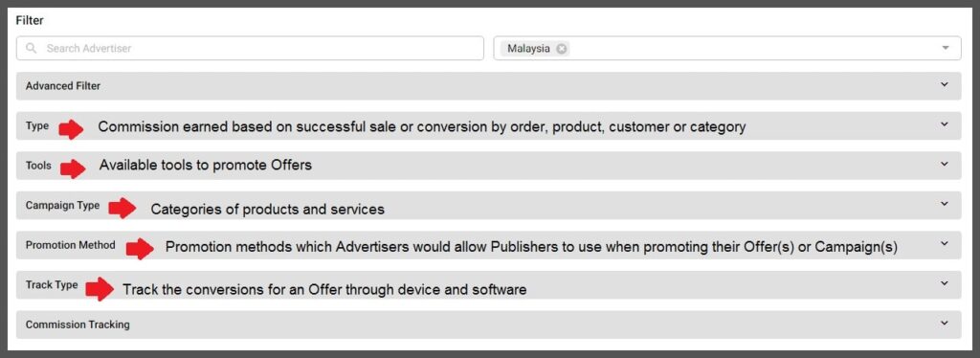Click the search magnifier icon

31,48
